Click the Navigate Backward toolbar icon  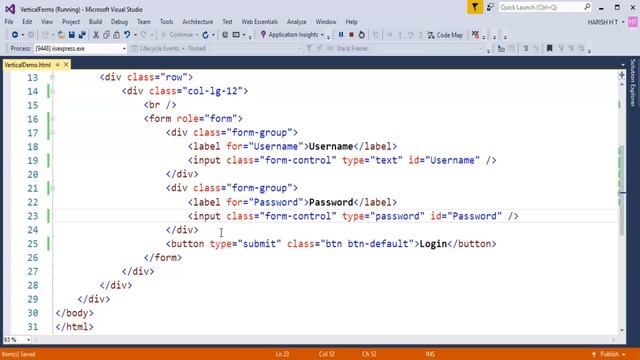click(x=15, y=35)
